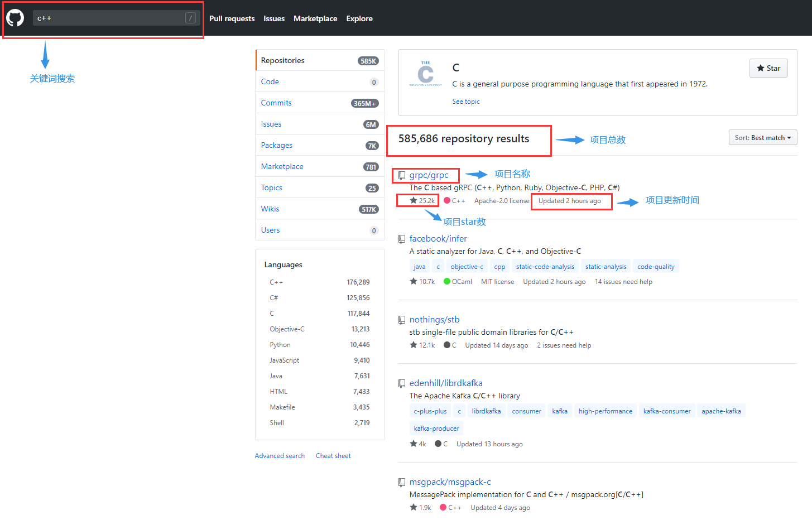Go to Marketplace in the top navigation
The image size is (812, 520).
tap(315, 18)
